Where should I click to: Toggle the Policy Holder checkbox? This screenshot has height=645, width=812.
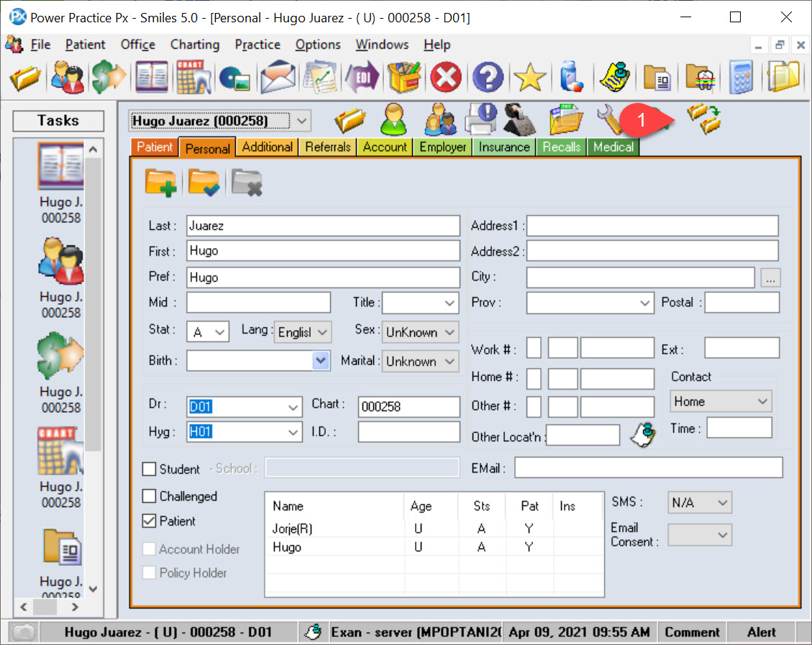tap(149, 572)
